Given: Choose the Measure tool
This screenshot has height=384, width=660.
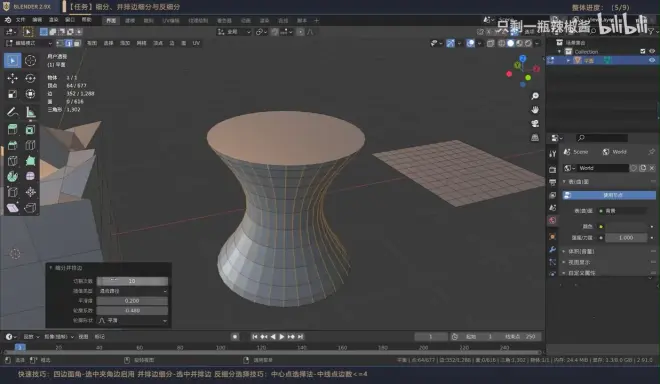Looking at the screenshot, I should pos(30,112).
